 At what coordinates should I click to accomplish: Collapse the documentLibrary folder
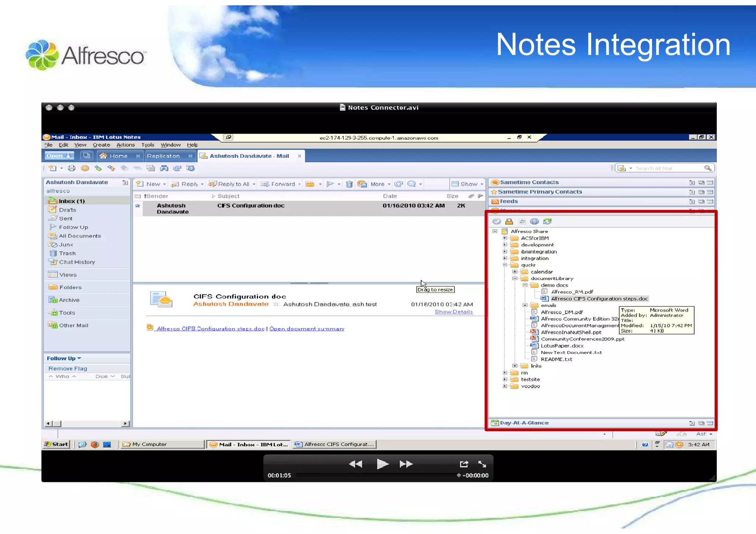[515, 279]
